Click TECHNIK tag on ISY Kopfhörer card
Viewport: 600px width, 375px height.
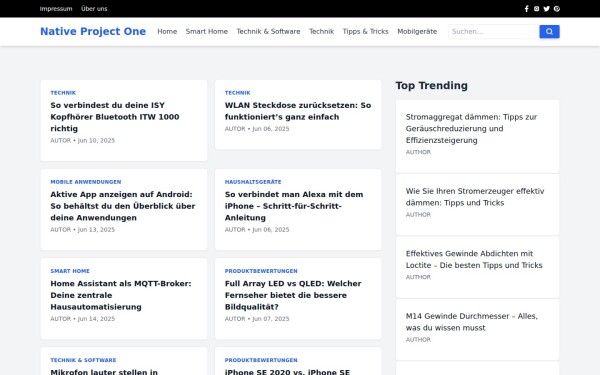pyautogui.click(x=63, y=93)
